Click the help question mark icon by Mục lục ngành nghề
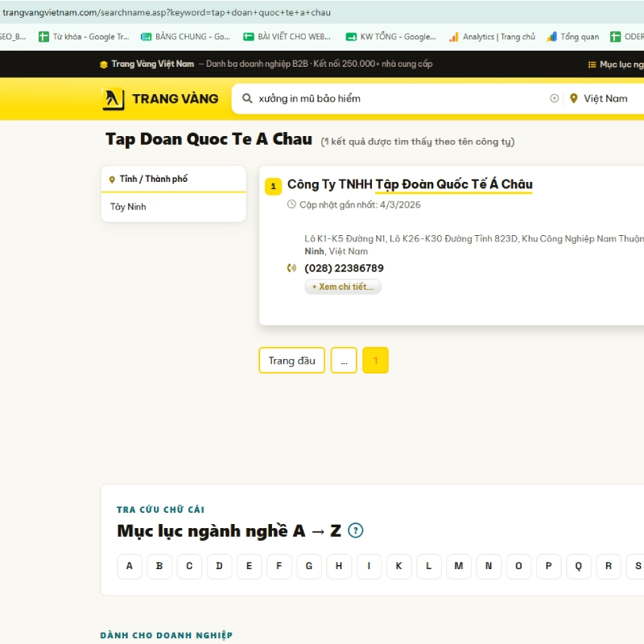 point(355,530)
